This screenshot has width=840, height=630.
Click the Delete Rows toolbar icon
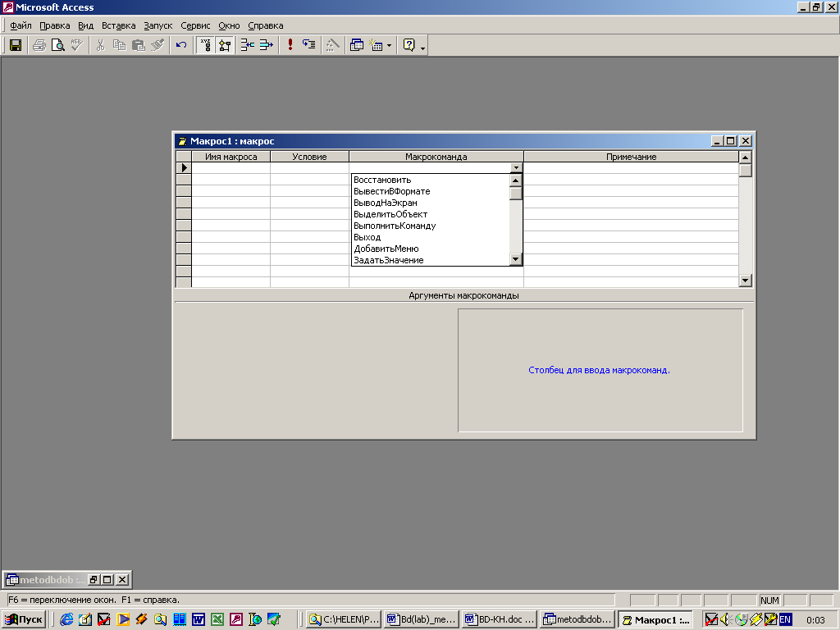coord(267,45)
